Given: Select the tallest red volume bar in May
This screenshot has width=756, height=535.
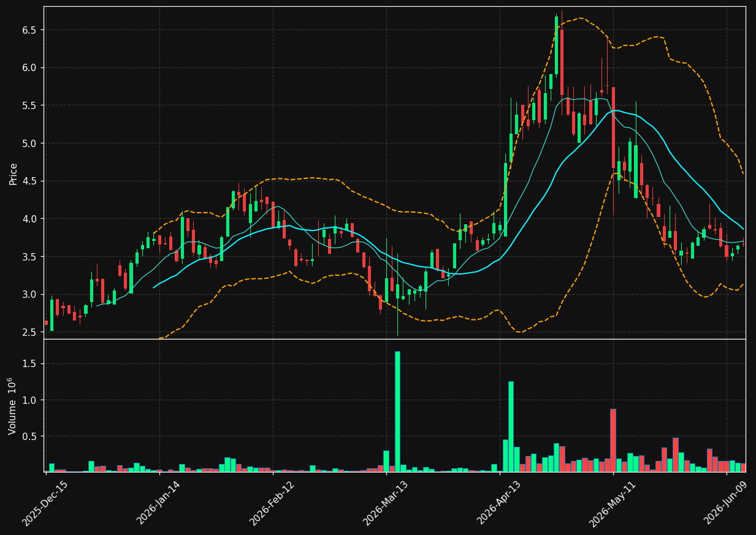Looking at the screenshot, I should coord(613,440).
